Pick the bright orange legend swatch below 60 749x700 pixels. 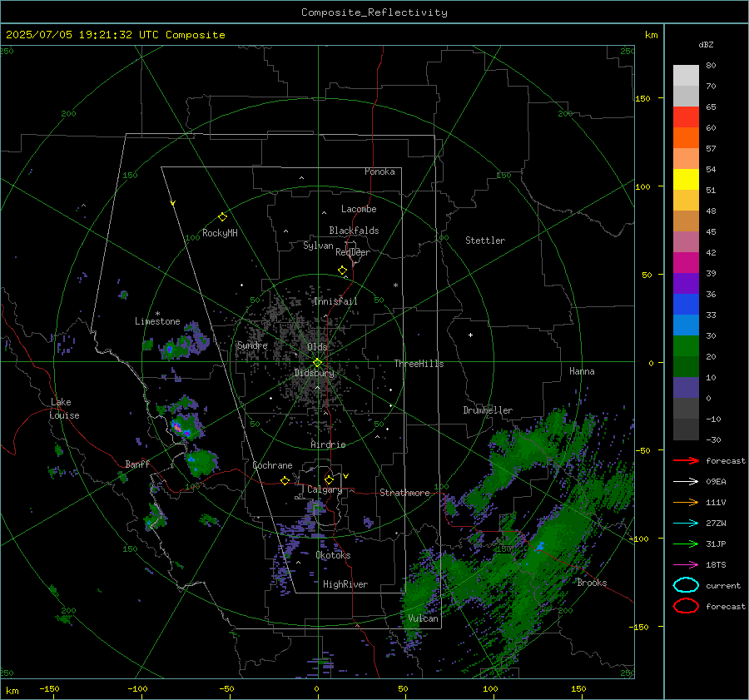686,137
